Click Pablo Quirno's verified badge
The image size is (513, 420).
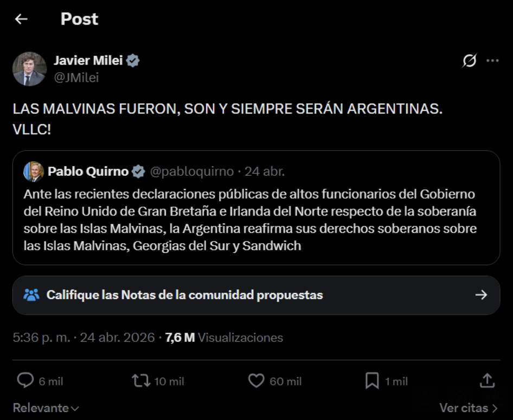(138, 172)
